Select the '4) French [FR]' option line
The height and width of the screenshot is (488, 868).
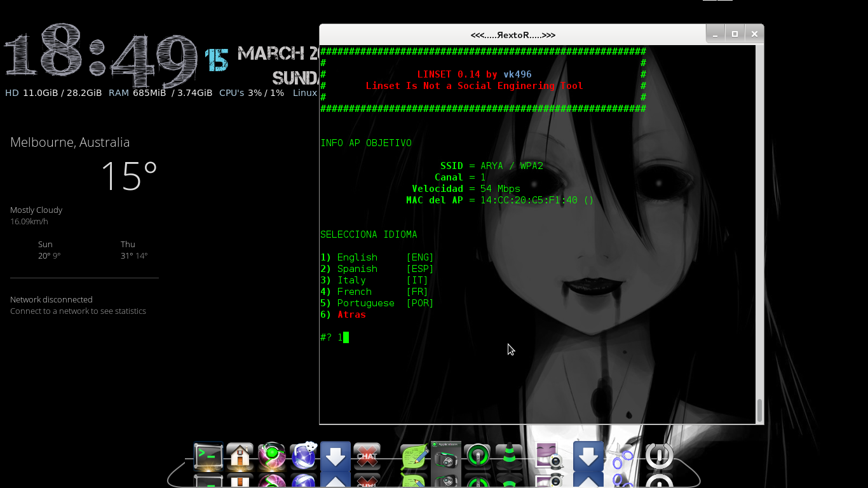point(374,292)
